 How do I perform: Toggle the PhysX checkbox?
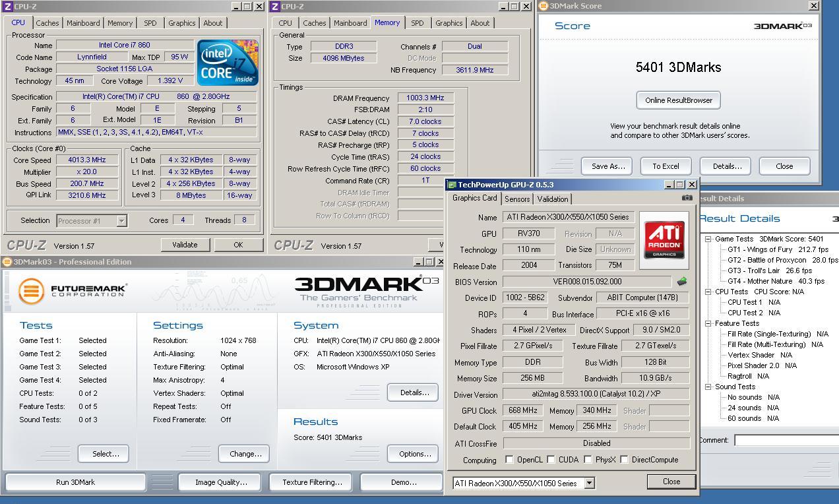[x=588, y=460]
